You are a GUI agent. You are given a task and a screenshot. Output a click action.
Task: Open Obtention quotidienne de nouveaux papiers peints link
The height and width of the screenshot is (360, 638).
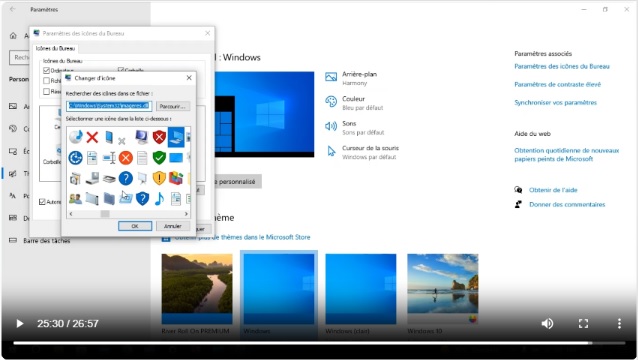pos(566,155)
